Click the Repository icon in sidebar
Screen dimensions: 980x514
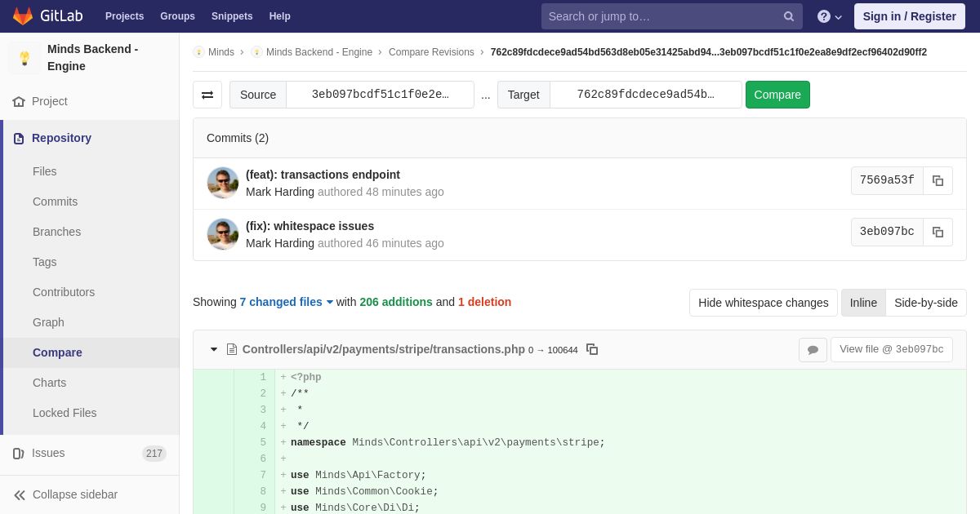[x=19, y=138]
